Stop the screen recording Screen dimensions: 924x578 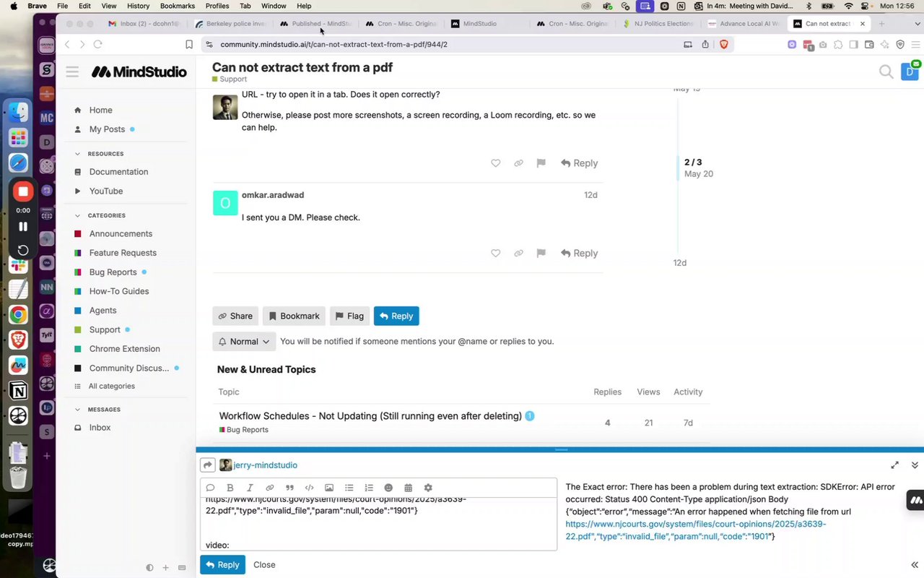[x=23, y=191]
